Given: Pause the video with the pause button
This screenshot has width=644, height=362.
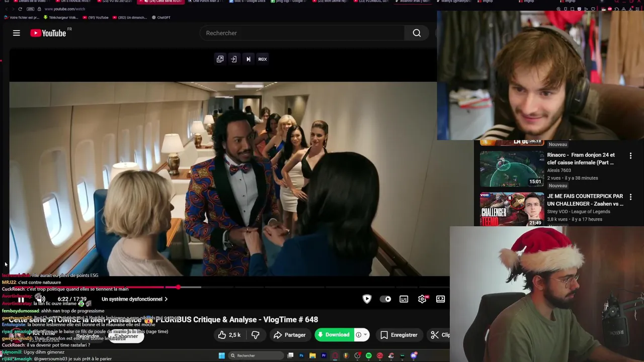Looking at the screenshot, I should pos(21,299).
